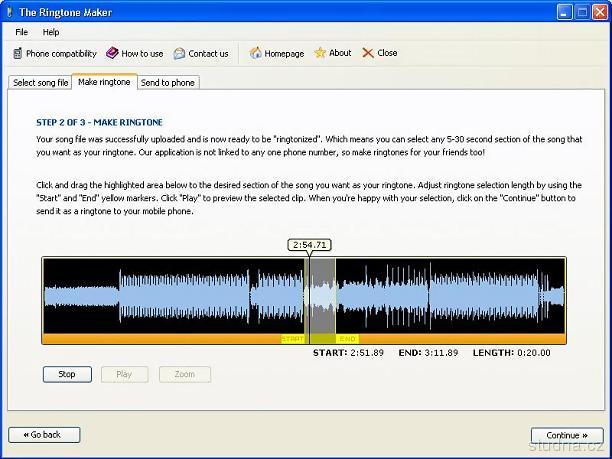Switch to the Select song file tab
The width and height of the screenshot is (612, 459).
pos(41,83)
